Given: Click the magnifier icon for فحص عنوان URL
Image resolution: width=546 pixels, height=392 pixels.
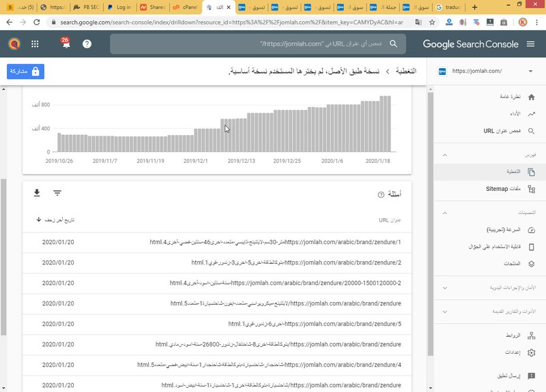Looking at the screenshot, I should pyautogui.click(x=532, y=131).
